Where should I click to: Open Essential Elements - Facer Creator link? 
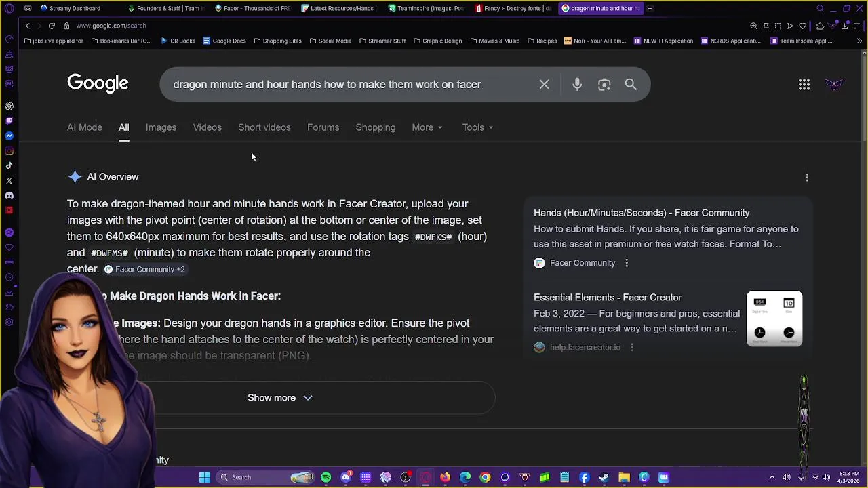tap(608, 298)
